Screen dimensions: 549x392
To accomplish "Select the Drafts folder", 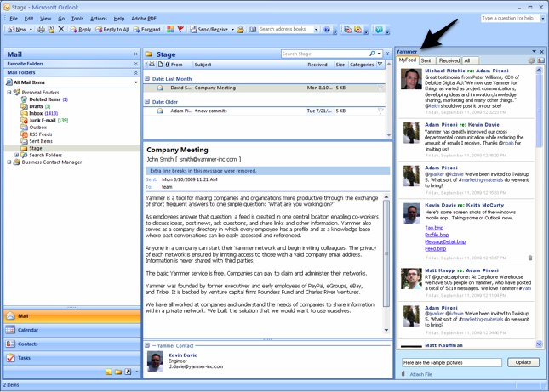I will pyautogui.click(x=36, y=106).
